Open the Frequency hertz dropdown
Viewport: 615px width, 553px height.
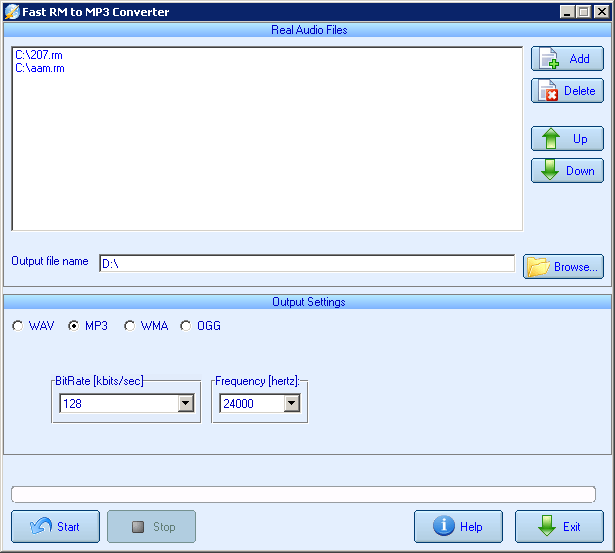[x=291, y=404]
